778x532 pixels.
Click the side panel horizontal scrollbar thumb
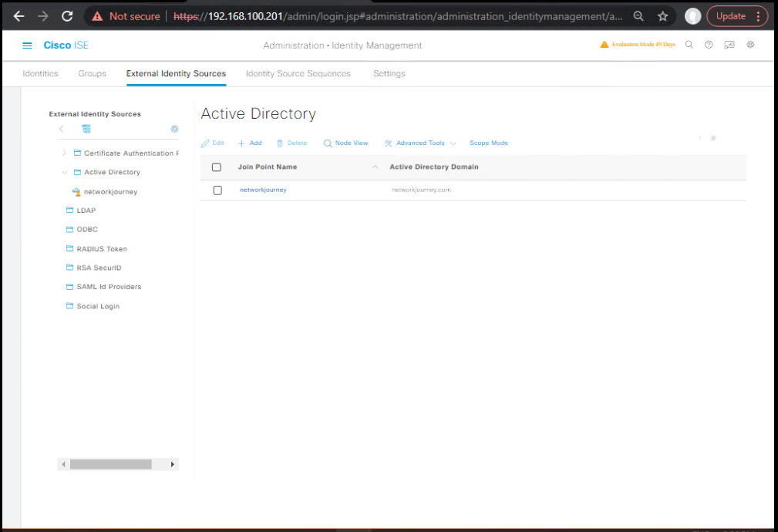tap(110, 464)
